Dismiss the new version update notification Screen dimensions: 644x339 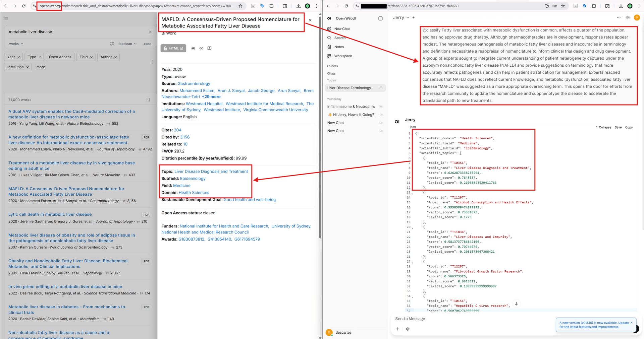click(x=631, y=323)
